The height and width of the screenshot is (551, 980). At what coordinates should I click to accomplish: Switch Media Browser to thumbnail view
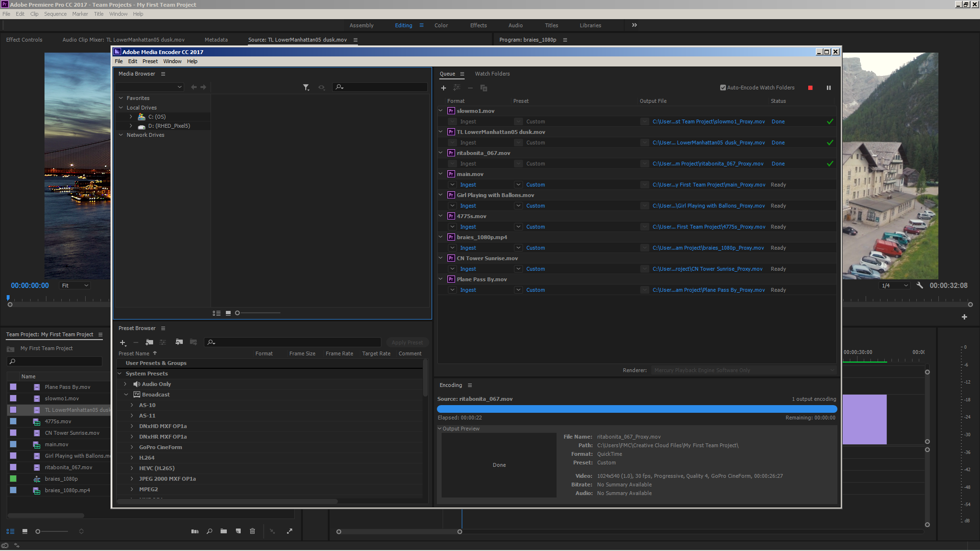(x=228, y=313)
